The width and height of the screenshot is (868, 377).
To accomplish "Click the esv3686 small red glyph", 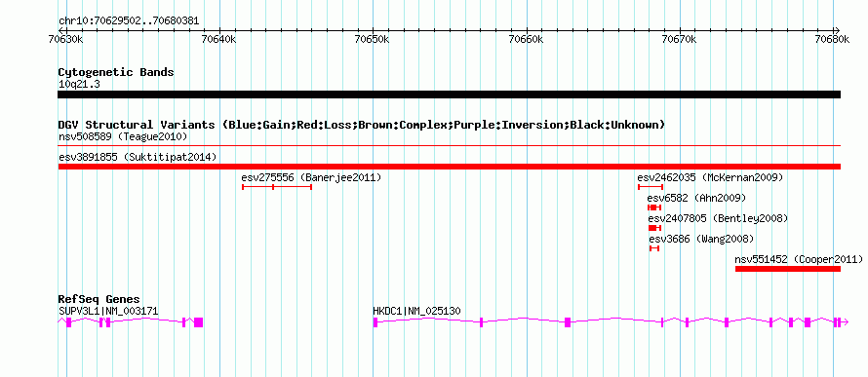I will (654, 248).
